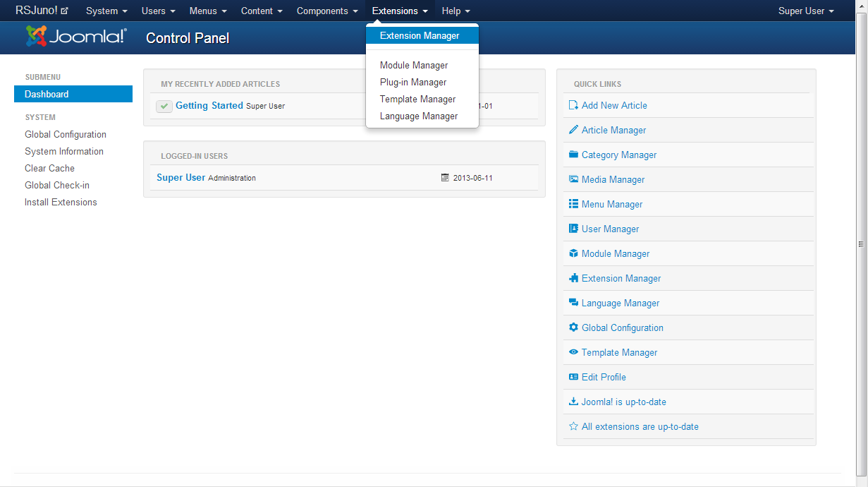Viewport: 868px width, 487px height.
Task: Open Extension Manager quick link text
Action: tap(621, 278)
